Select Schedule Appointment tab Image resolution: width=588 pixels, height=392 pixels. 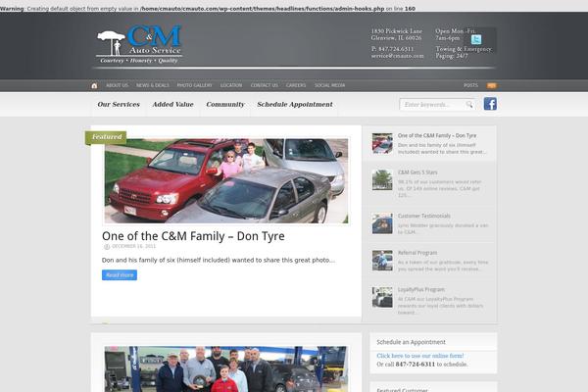pyautogui.click(x=295, y=104)
